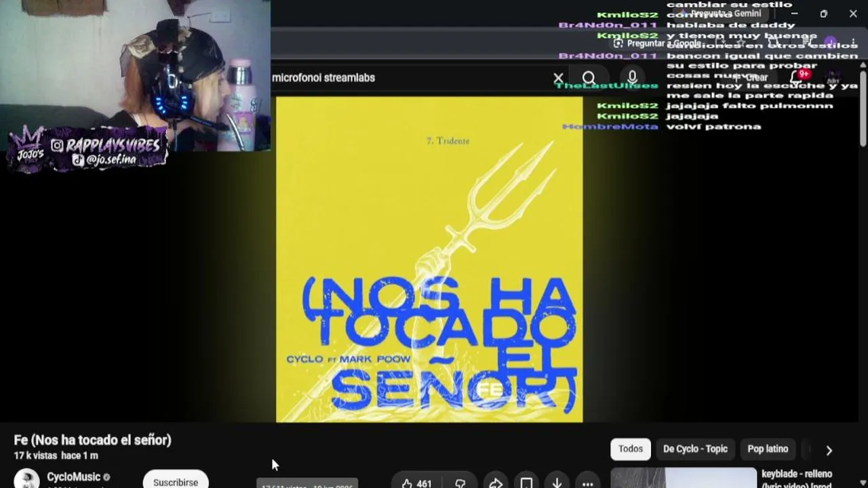Clear the YouTube search text

[558, 78]
